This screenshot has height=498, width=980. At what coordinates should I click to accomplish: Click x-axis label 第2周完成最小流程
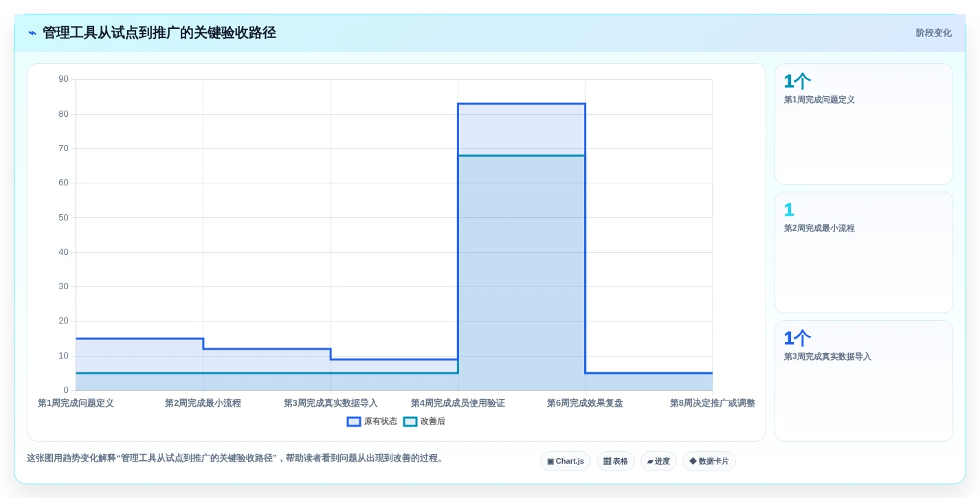click(203, 403)
